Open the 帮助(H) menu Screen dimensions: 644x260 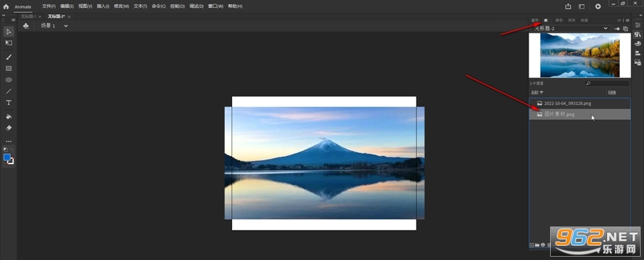point(235,7)
